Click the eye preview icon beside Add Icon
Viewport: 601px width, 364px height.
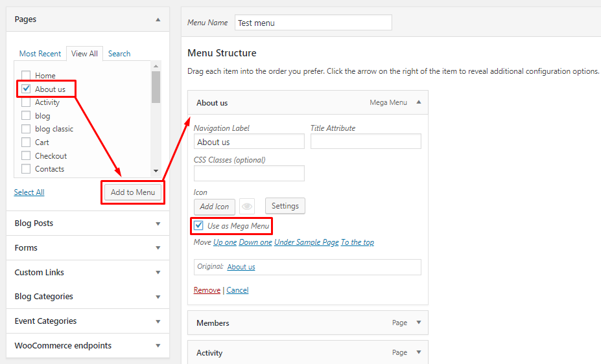(x=247, y=207)
